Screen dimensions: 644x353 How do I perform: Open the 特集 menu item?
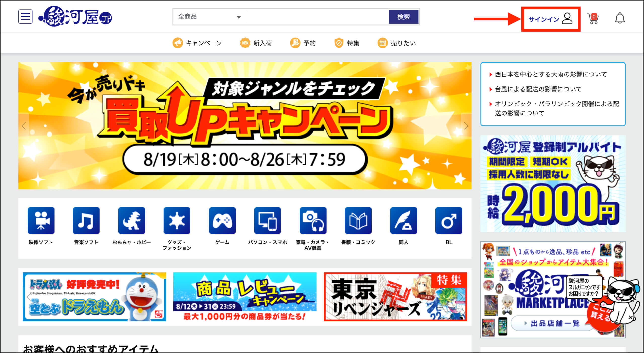point(347,43)
